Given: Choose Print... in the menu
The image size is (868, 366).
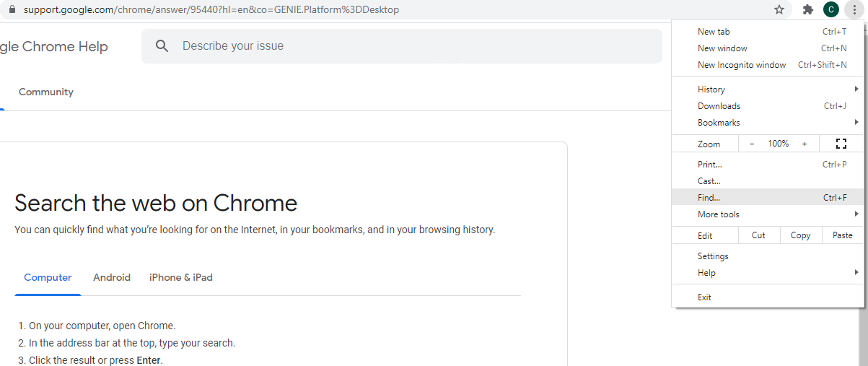Looking at the screenshot, I should point(768,165).
